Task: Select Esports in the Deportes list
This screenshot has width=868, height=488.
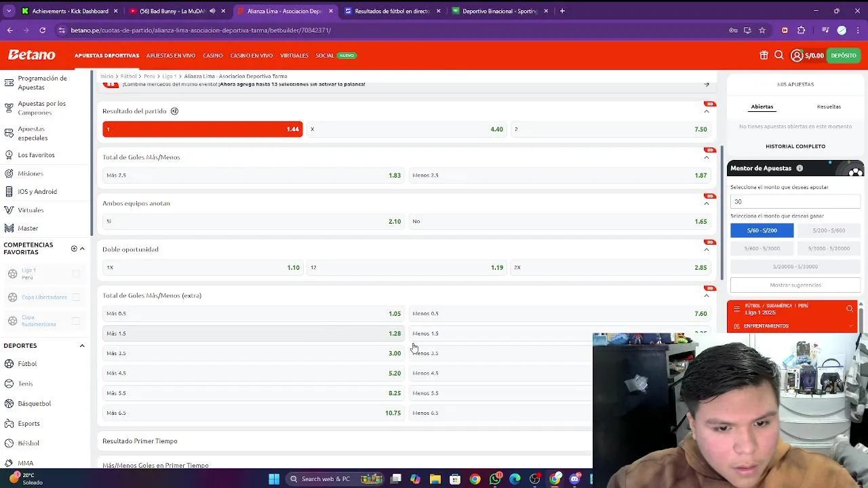Action: (x=28, y=424)
